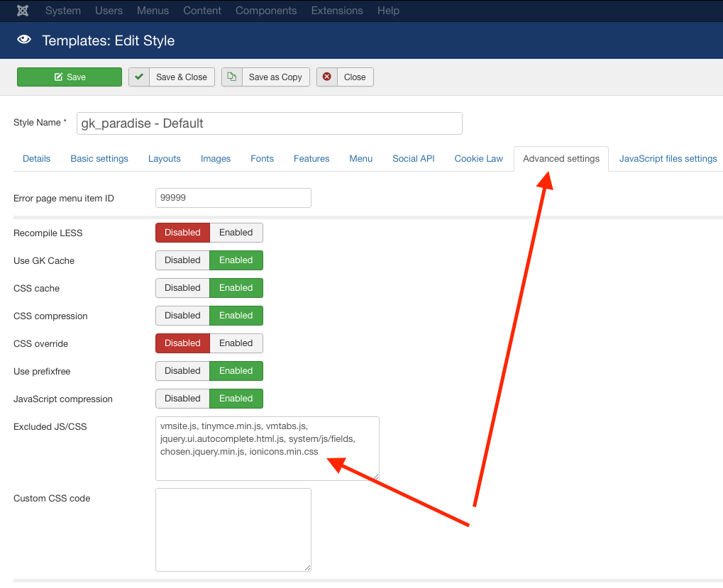Set JavaScript compression to Enabled
The width and height of the screenshot is (723, 588).
click(x=236, y=399)
